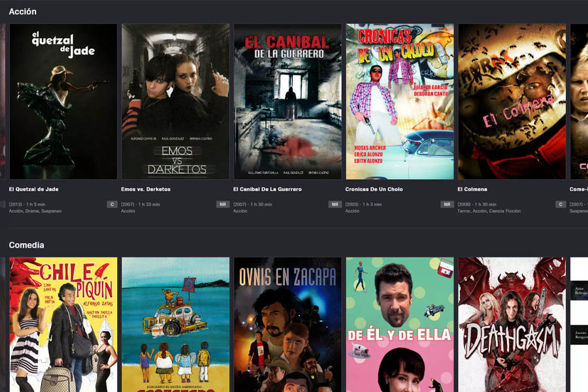The image size is (588, 392).
Task: Select the Deathgasm movie poster
Action: point(512,325)
